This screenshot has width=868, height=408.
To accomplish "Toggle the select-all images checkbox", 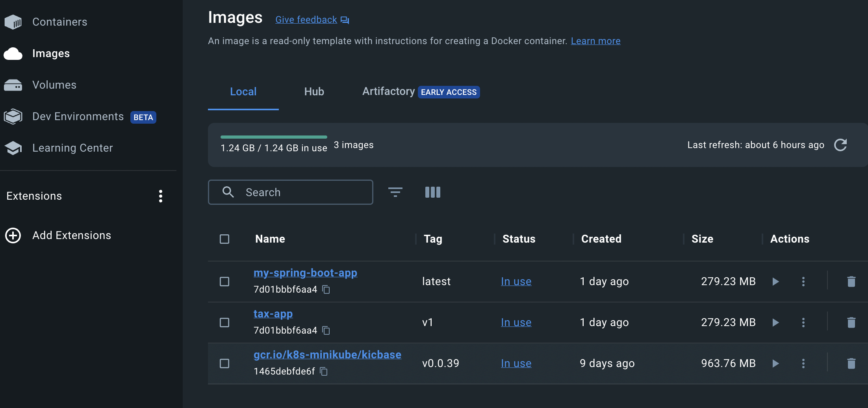I will coord(224,239).
